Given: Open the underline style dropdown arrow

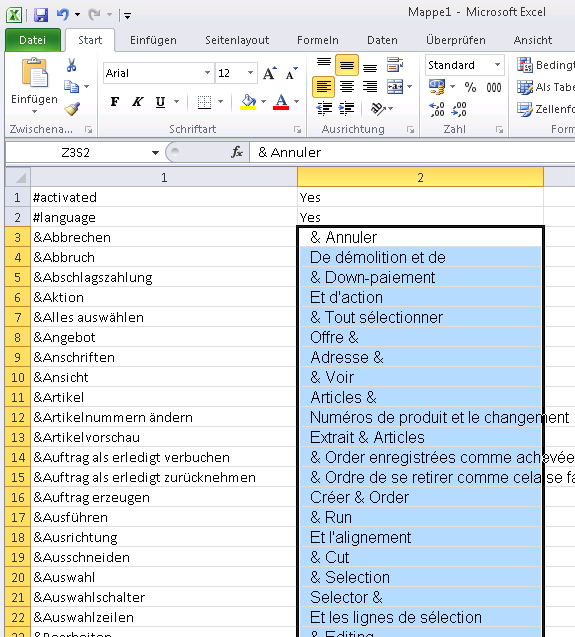Looking at the screenshot, I should [176, 102].
